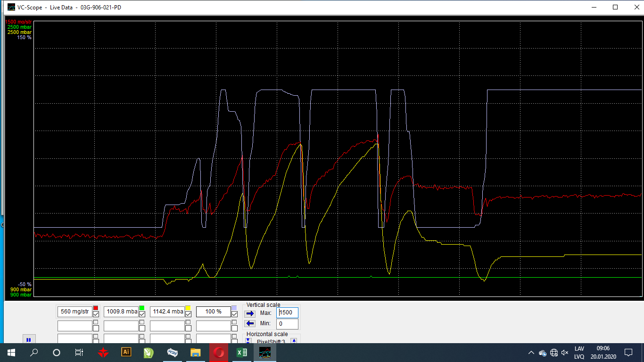The image size is (644, 362).
Task: Click the pause button in VC-Scope
Action: (x=28, y=339)
